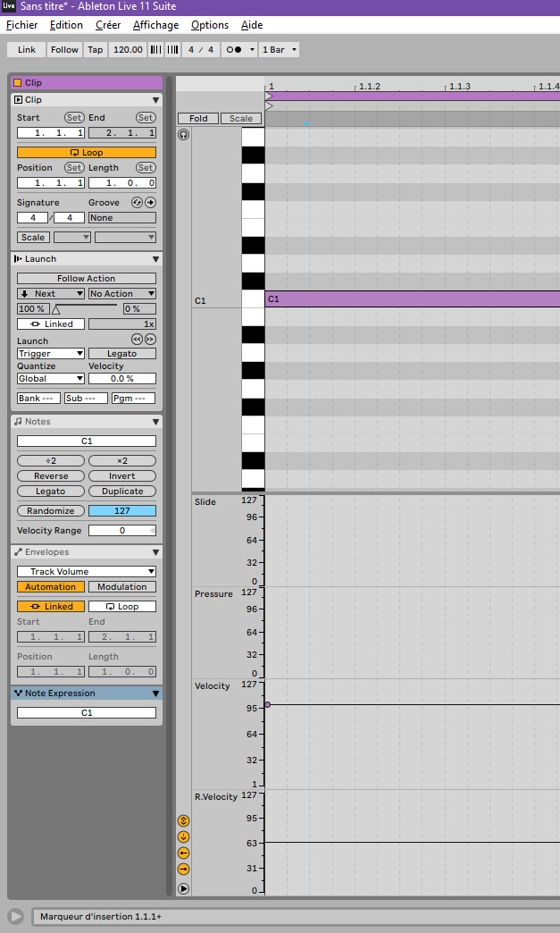Image resolution: width=560 pixels, height=933 pixels.
Task: Click the Notes section note icon
Action: (x=18, y=421)
